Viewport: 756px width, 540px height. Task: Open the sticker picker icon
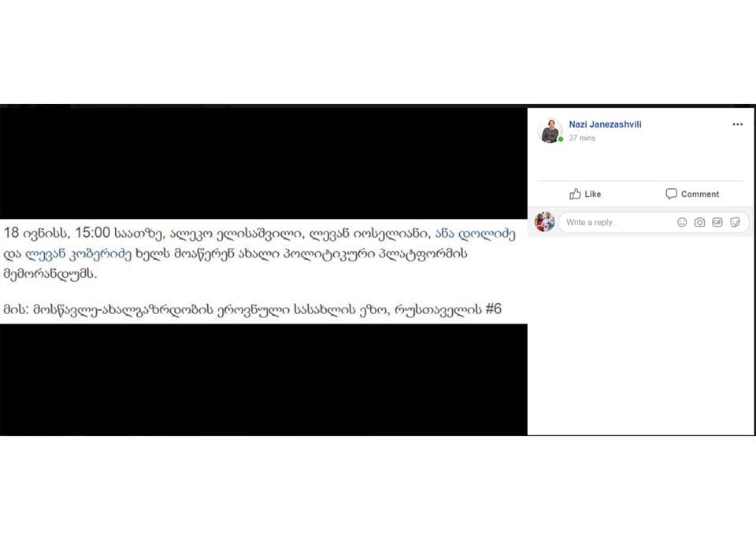[735, 222]
